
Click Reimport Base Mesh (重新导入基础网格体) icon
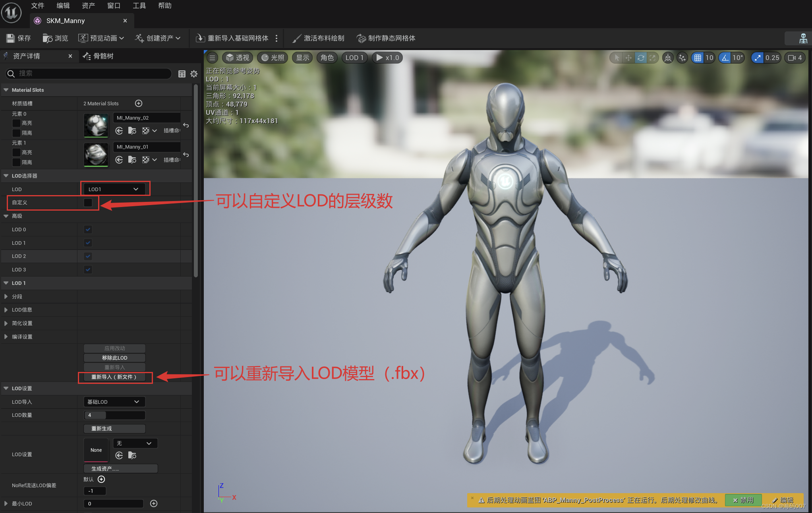point(200,38)
